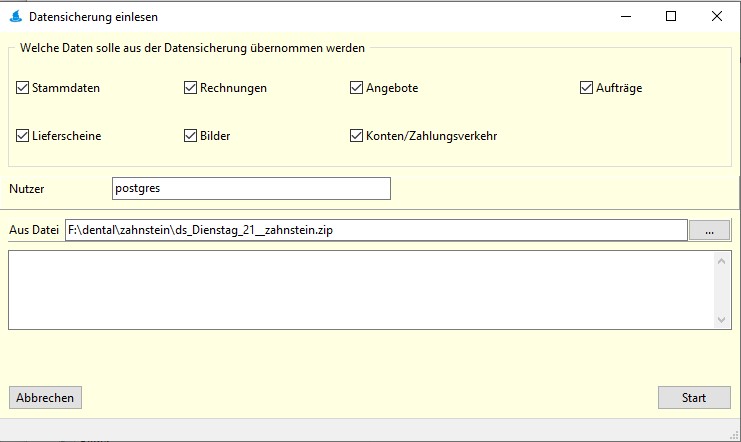This screenshot has height=442, width=741.
Task: Focus the Aus Datei path field
Action: (x=375, y=230)
